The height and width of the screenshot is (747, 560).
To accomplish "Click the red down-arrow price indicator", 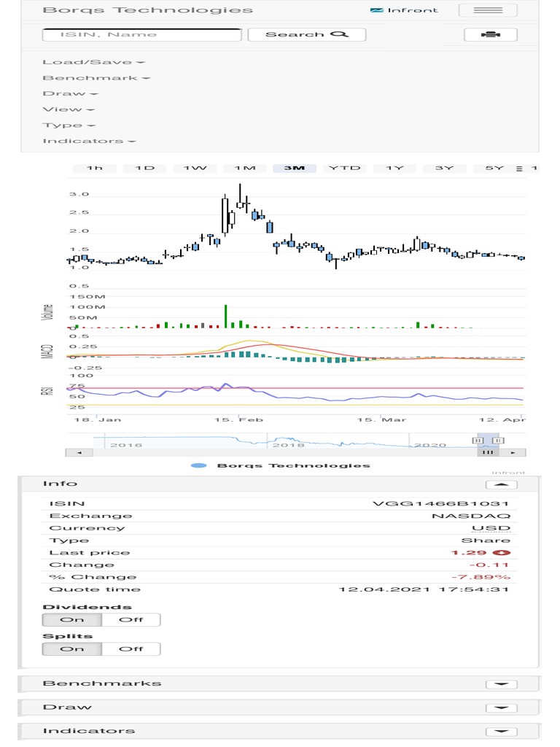I will click(x=501, y=553).
